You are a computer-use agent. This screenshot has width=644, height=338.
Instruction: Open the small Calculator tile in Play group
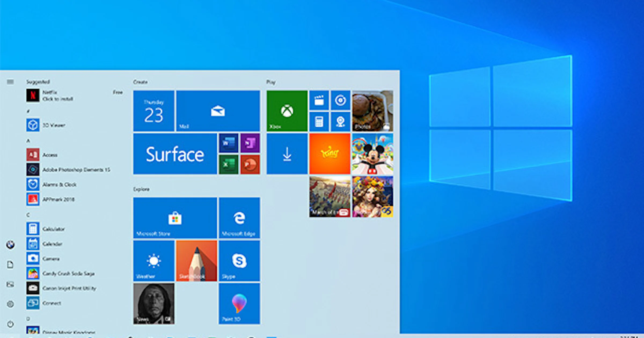pyautogui.click(x=319, y=122)
